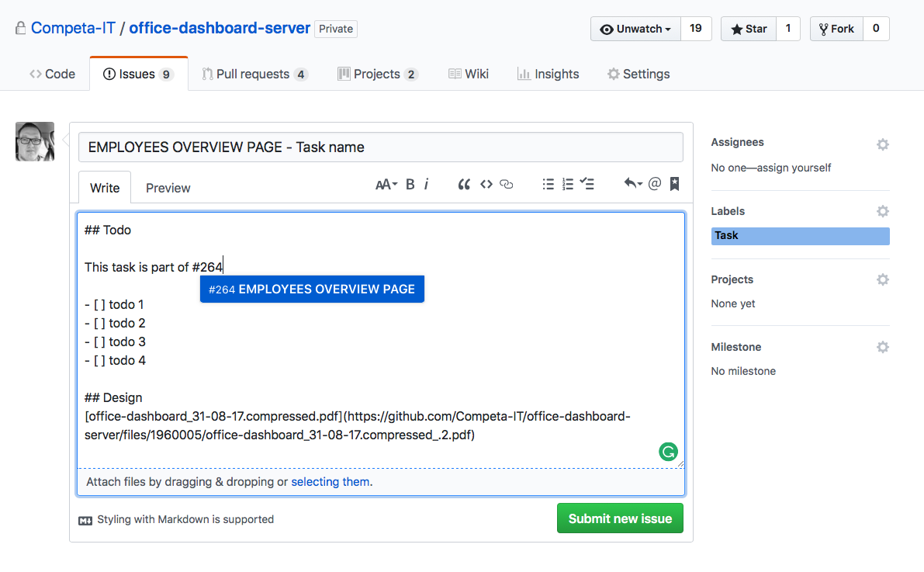This screenshot has width=924, height=572.
Task: Click inside the issue body text area
Action: [x=381, y=340]
